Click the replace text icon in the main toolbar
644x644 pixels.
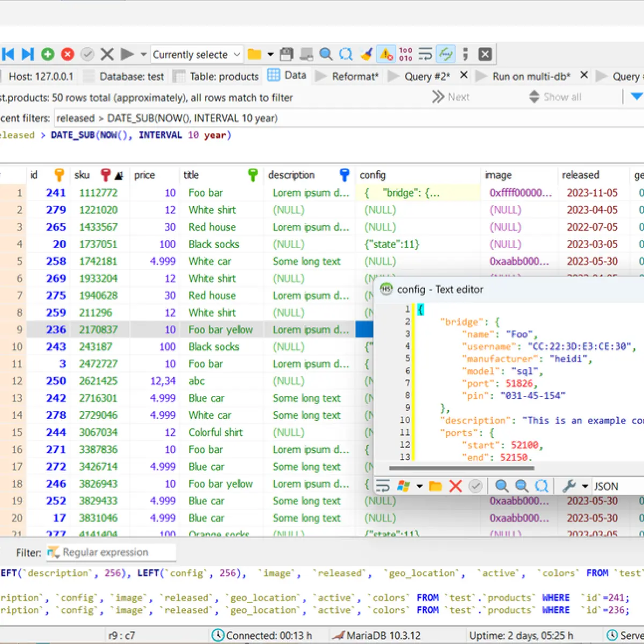click(x=346, y=54)
